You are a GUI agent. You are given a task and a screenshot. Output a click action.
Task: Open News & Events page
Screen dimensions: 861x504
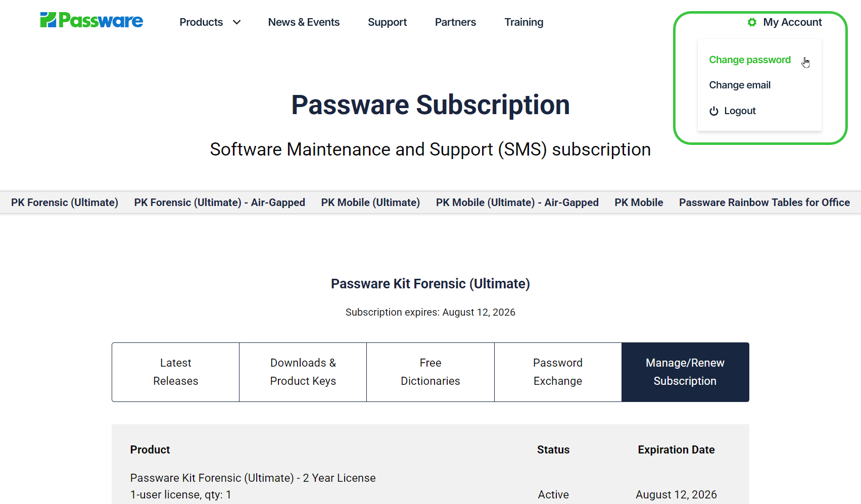[x=304, y=22]
